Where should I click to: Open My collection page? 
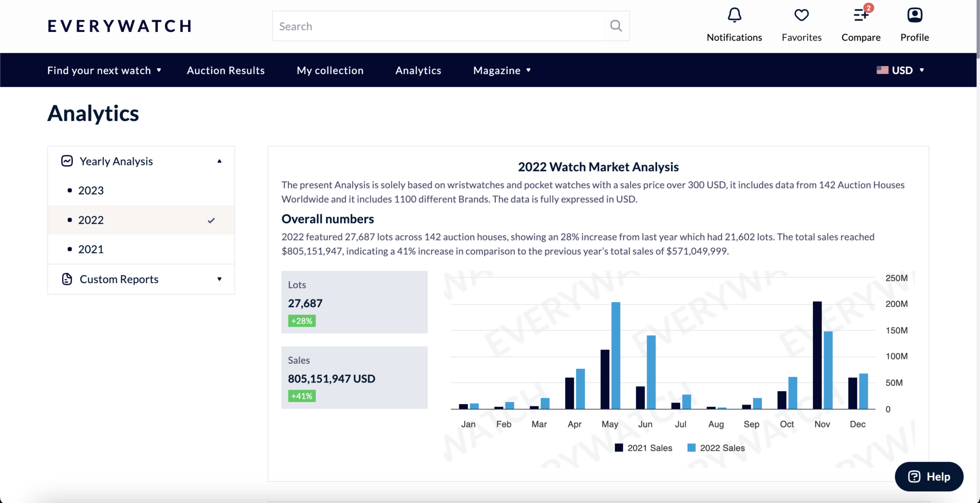point(330,70)
